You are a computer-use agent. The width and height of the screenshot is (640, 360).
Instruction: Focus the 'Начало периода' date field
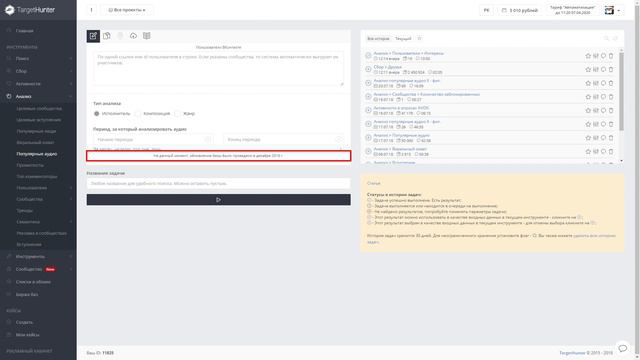point(153,140)
